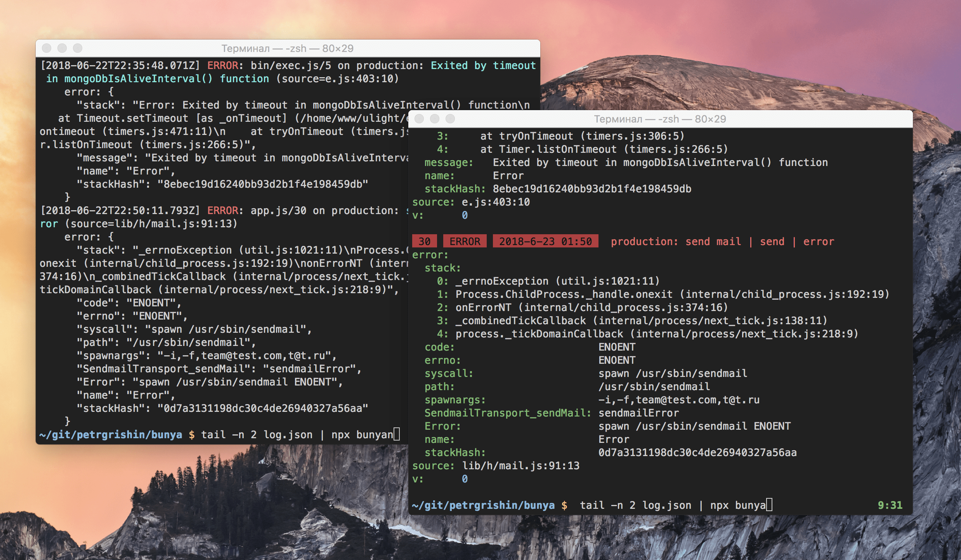Click the back terminal window title
The width and height of the screenshot is (961, 560).
(x=287, y=48)
